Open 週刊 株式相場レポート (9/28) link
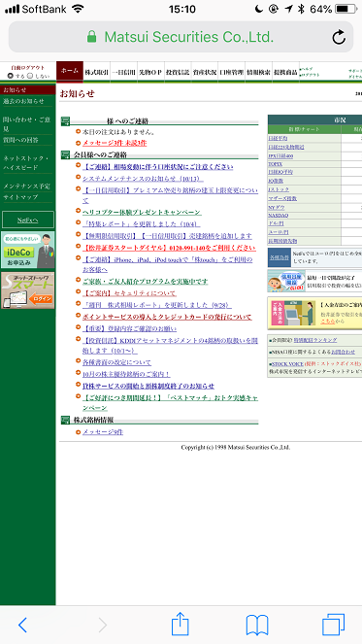Image resolution: width=362 pixels, height=644 pixels. point(157,305)
